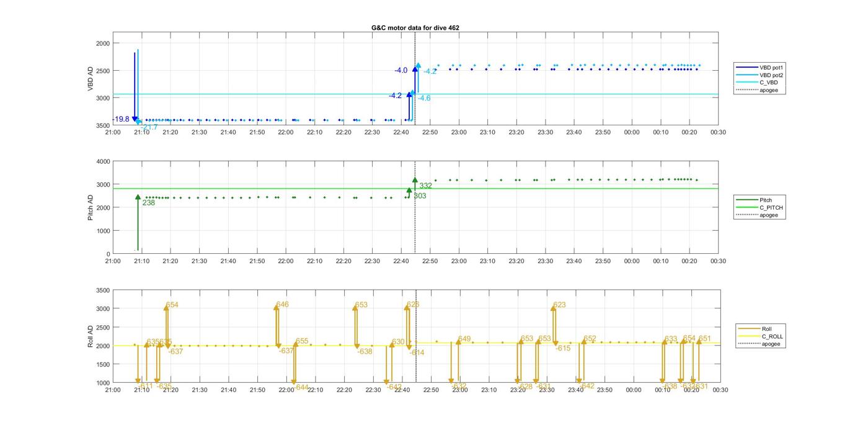The width and height of the screenshot is (868, 430).
Task: Click the 'Pitch AD' y-axis label
Action: tap(91, 207)
